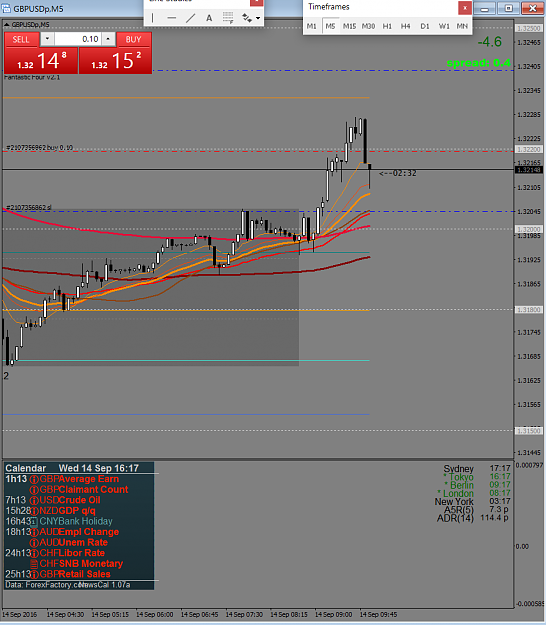Click the Fantastic Four v2.1 indicator label
This screenshot has width=546, height=625.
point(32,77)
